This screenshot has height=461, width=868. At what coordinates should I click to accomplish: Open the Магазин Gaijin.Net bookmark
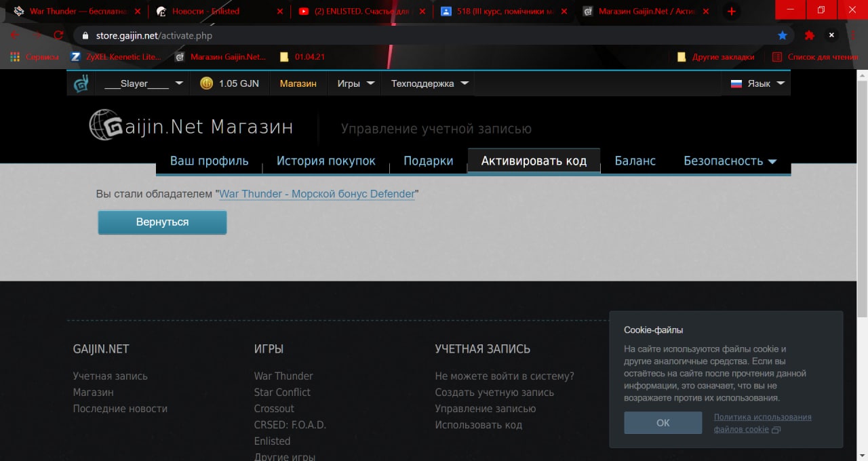[220, 57]
